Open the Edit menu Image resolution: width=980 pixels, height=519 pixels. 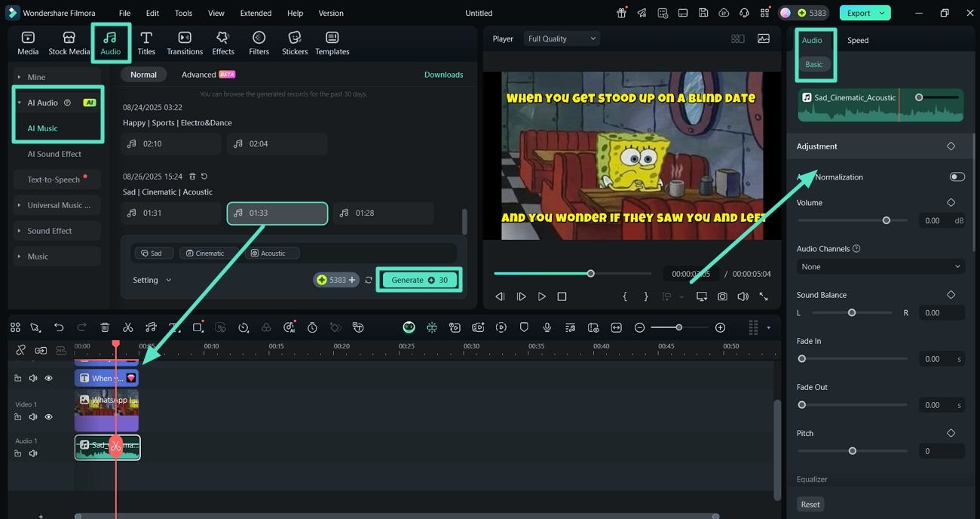click(152, 13)
